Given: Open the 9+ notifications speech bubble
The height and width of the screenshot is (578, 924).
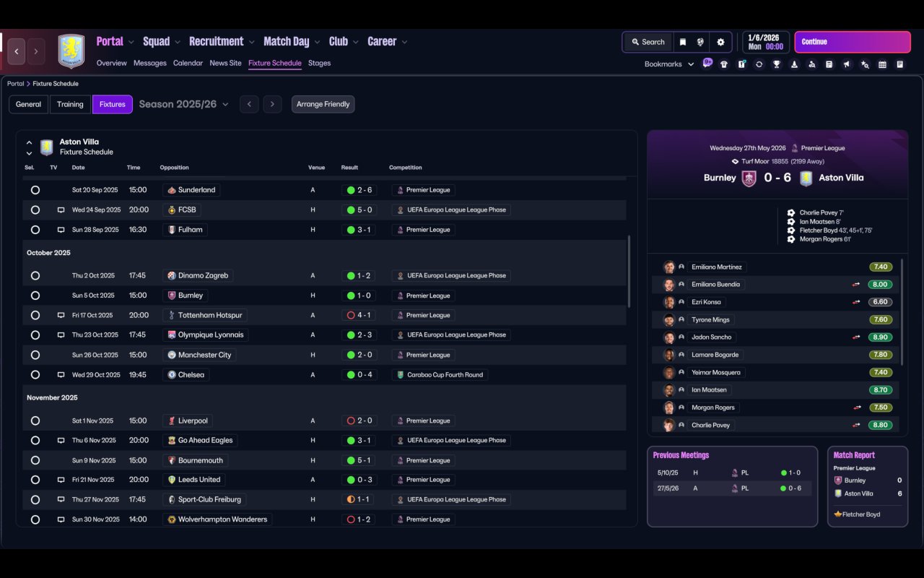Looking at the screenshot, I should pos(707,63).
